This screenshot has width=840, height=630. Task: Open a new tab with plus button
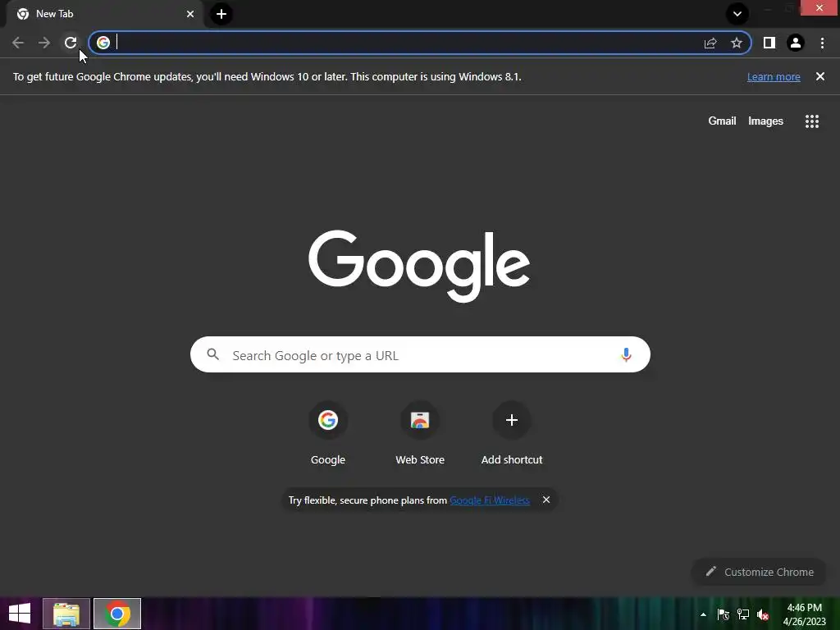point(221,14)
